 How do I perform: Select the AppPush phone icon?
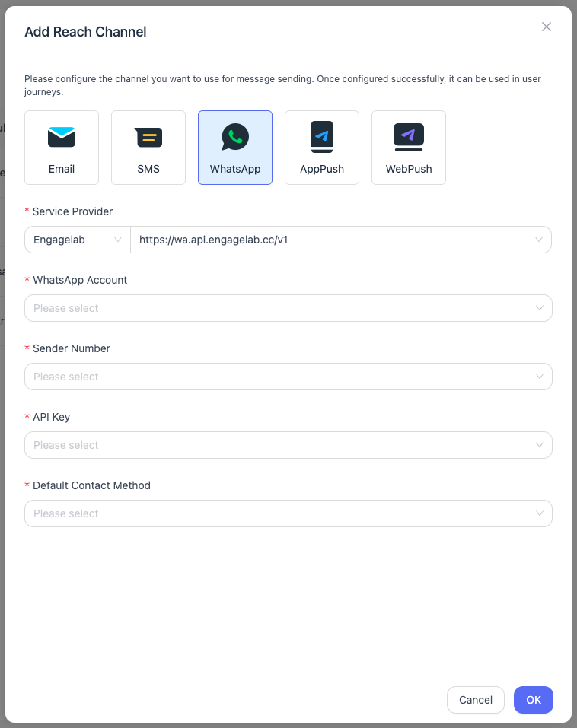coord(322,136)
